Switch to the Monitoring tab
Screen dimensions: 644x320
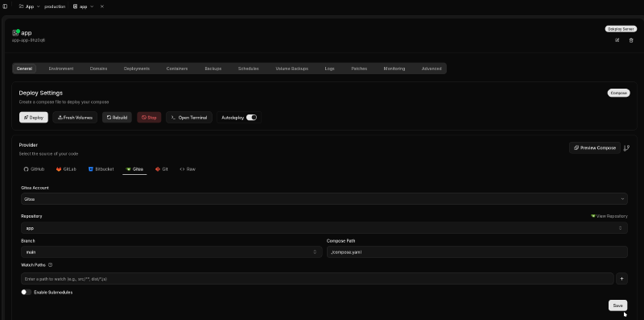[394, 69]
